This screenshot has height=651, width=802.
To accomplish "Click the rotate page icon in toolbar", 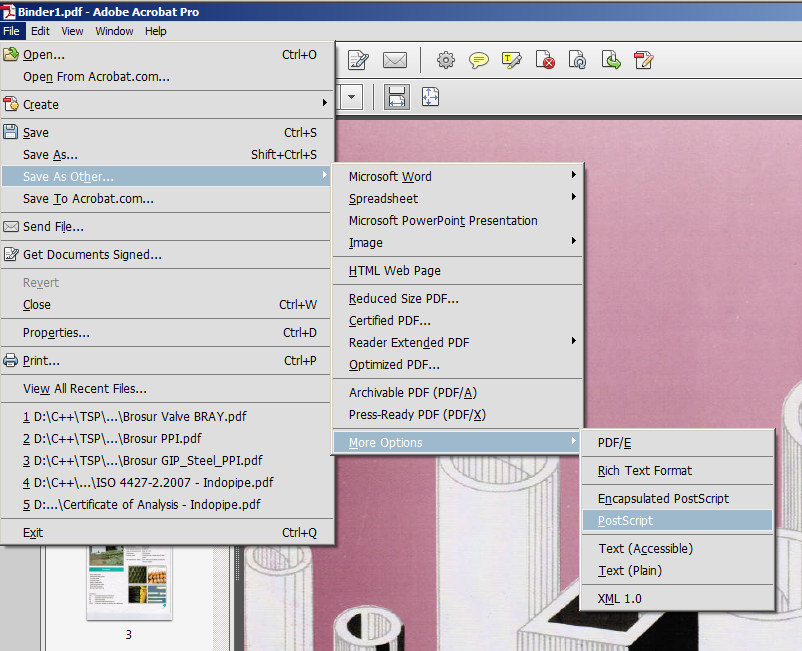I will coord(577,59).
